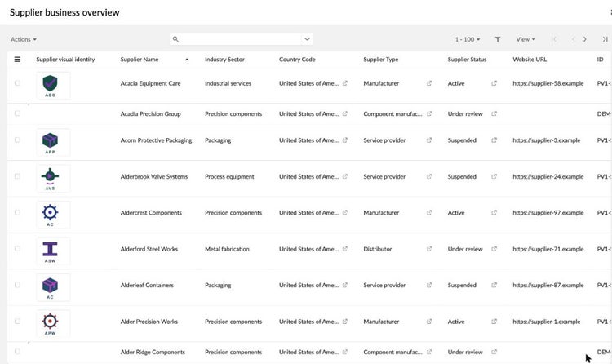The width and height of the screenshot is (612, 364).
Task: Open the https://supplier-97.example link
Action: (x=548, y=213)
